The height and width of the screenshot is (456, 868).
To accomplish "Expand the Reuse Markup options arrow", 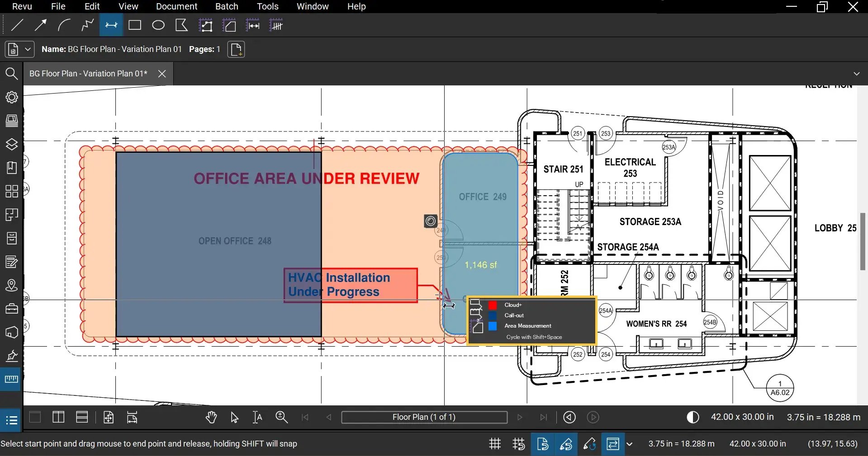I will pyautogui.click(x=629, y=444).
